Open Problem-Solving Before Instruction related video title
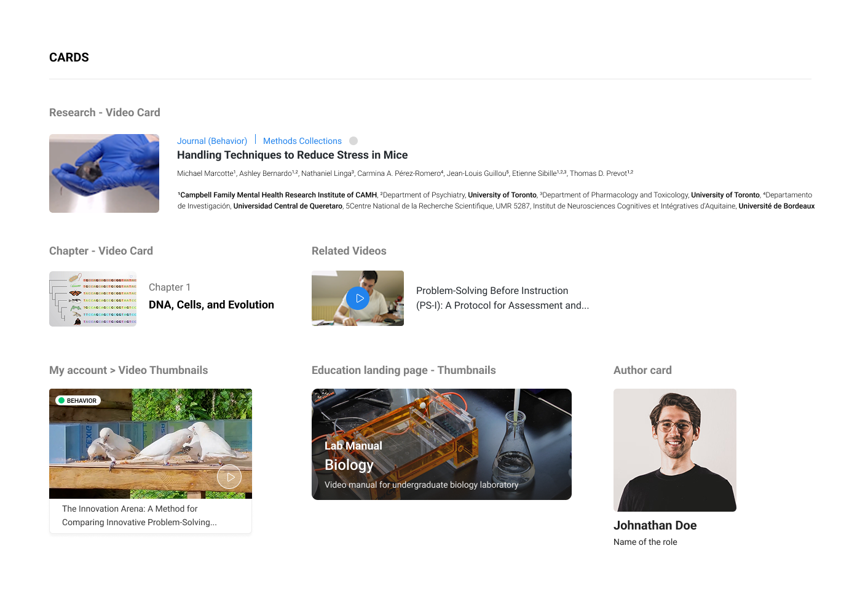 (x=502, y=298)
